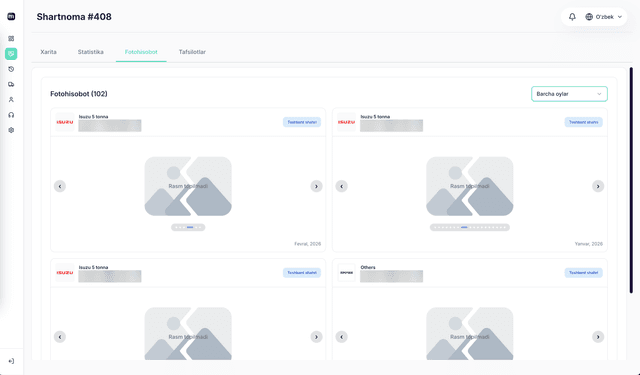Screen dimensions: 640x375
Task: Show next photo on Yanvar 2026 card
Action: [598, 186]
